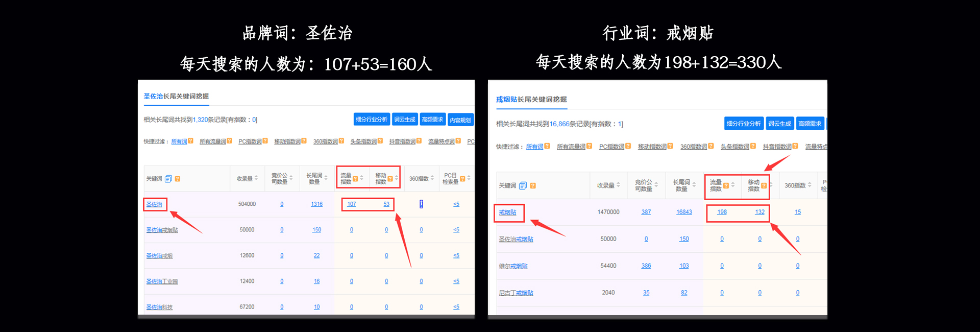Click help icon in PC日检索量 header, 圣佐治 panel
Viewport: 980px width, 332px height.
coord(462,179)
